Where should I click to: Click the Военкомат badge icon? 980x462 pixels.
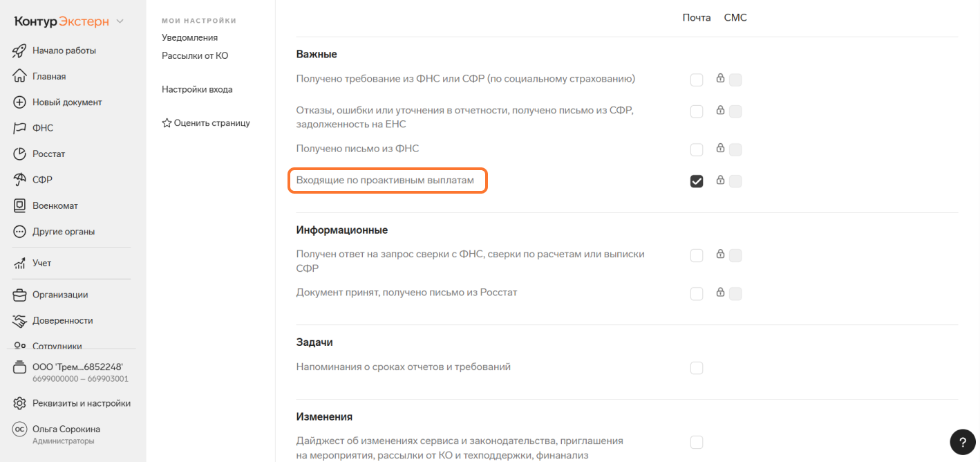tap(20, 205)
